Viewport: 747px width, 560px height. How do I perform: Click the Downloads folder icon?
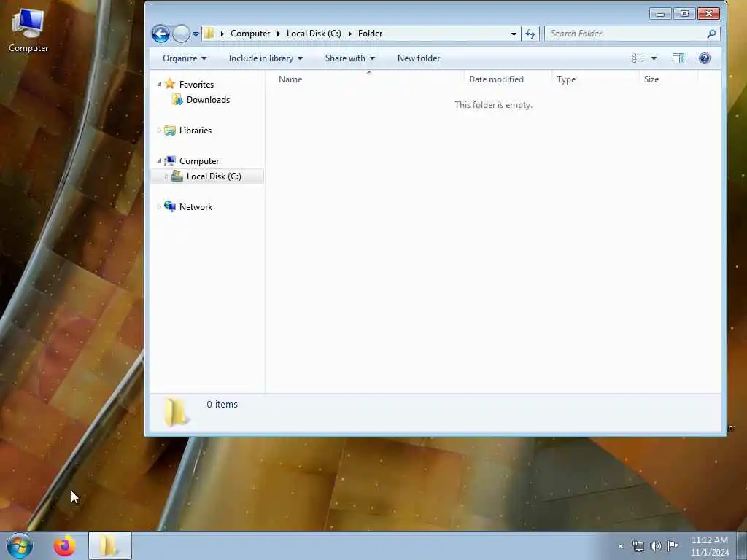pyautogui.click(x=177, y=99)
